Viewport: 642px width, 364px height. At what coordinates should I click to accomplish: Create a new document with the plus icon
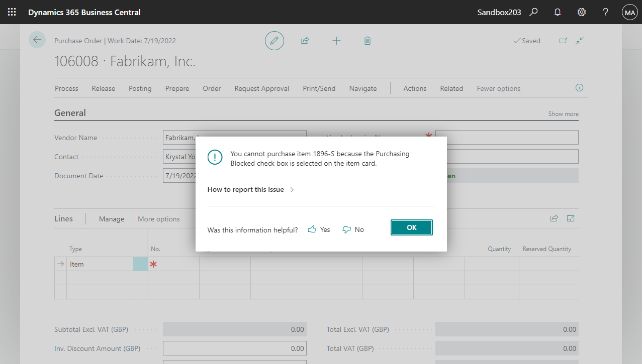(x=336, y=40)
